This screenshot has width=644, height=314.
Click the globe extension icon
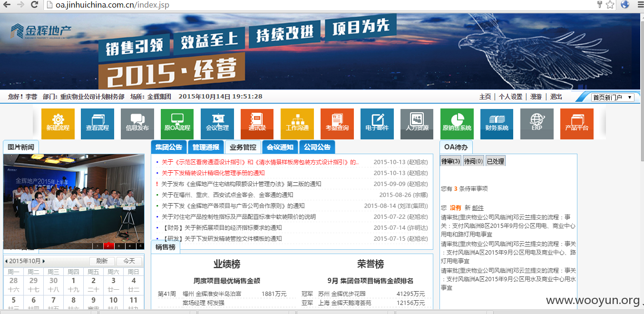pyautogui.click(x=625, y=5)
